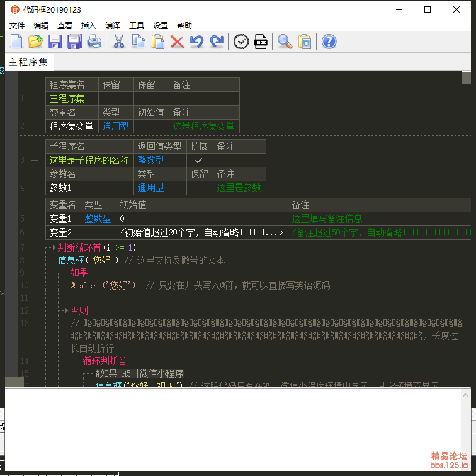
Task: Collapse the subroutine at line 3
Action: tap(35, 161)
